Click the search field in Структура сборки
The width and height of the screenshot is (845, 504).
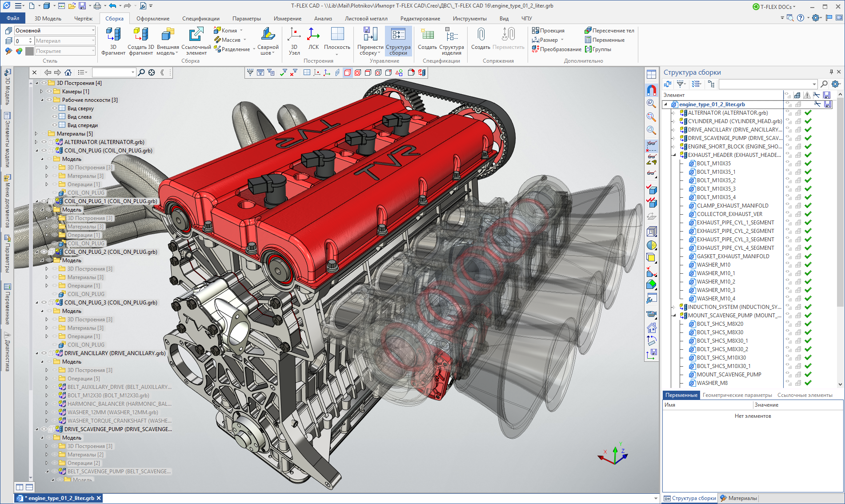pyautogui.click(x=765, y=84)
